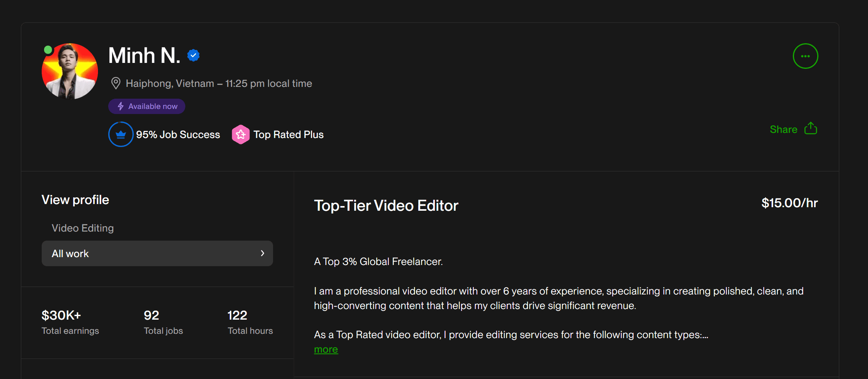Click the share upload arrow icon
Image resolution: width=868 pixels, height=379 pixels.
[x=811, y=129]
